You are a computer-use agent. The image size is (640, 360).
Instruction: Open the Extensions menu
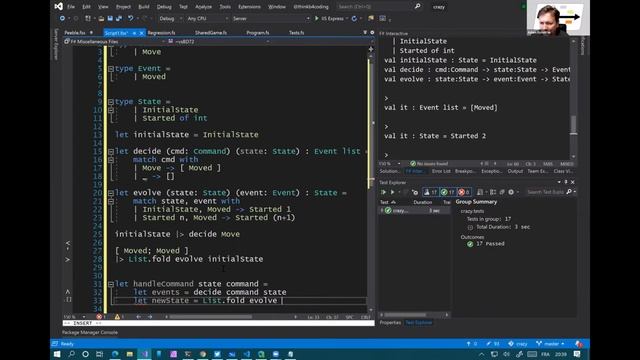[249, 7]
